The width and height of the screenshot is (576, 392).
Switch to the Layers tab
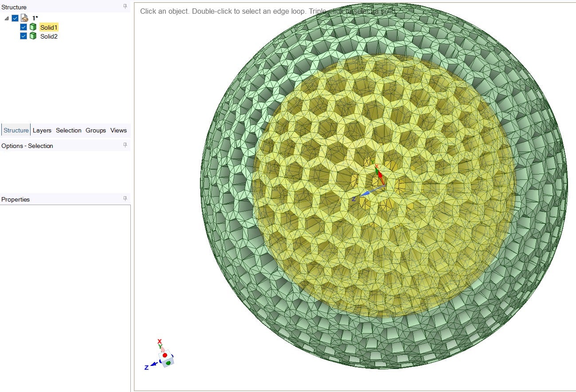[42, 130]
